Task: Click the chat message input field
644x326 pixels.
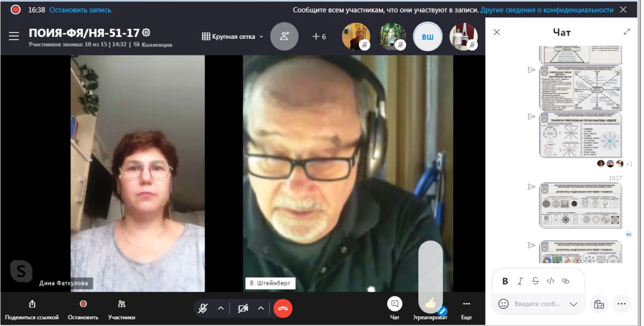Action: 537,304
